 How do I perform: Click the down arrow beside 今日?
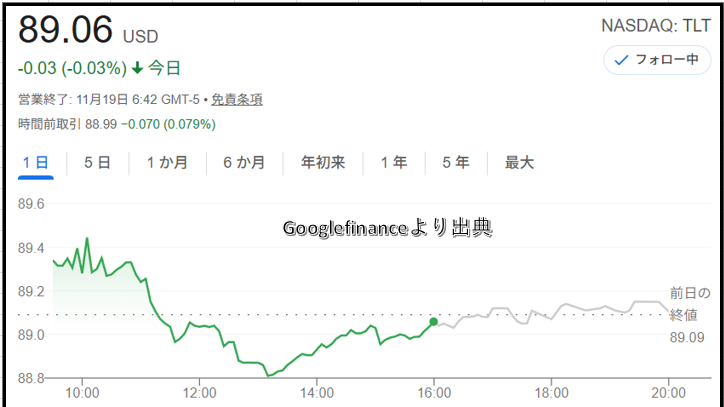click(x=137, y=69)
